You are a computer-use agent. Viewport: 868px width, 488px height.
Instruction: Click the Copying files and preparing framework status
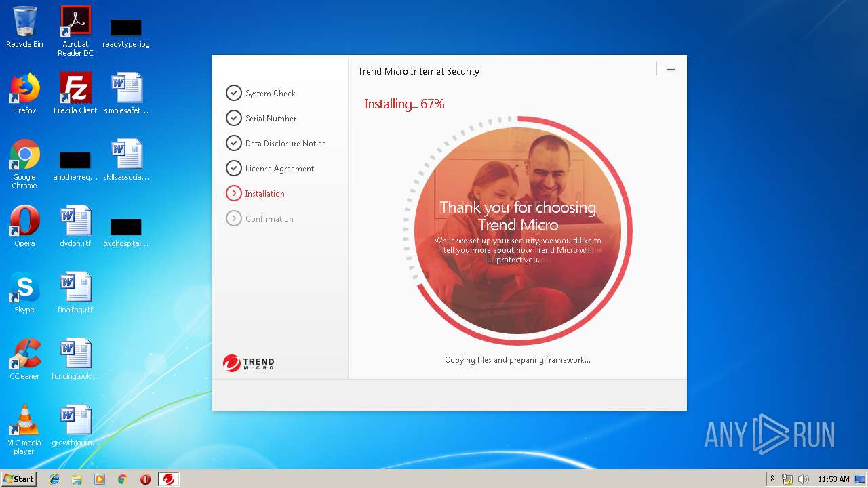click(x=517, y=360)
